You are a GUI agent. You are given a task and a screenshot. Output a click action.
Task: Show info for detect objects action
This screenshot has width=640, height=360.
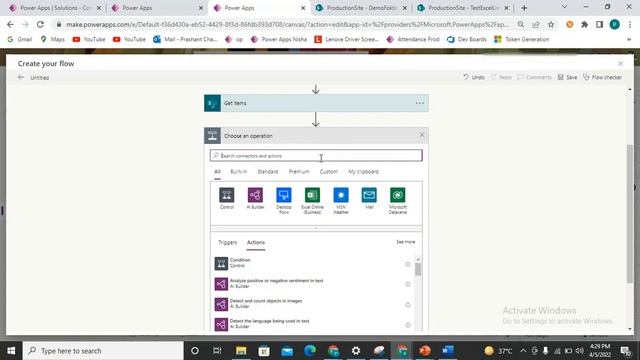[x=407, y=305]
